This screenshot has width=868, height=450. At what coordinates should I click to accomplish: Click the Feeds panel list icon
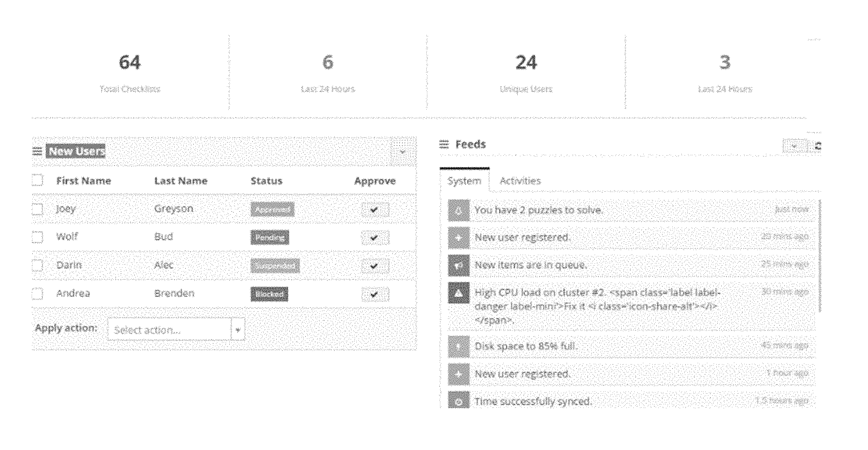(x=444, y=145)
